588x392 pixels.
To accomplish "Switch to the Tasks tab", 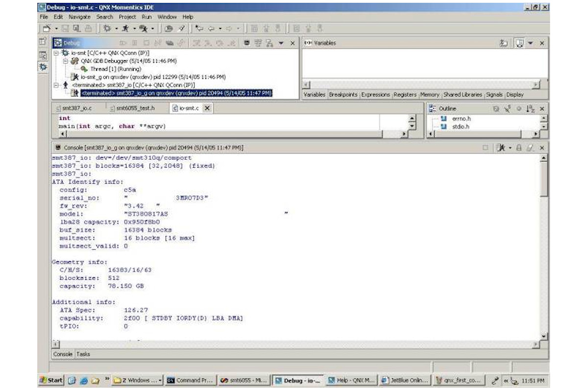I will tap(83, 354).
